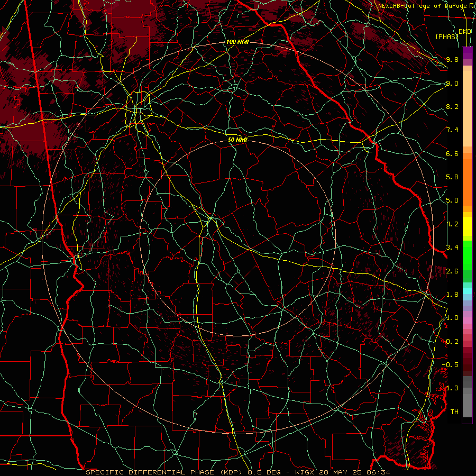Click the "0.5 DEG" elevation text
The image size is (476, 476).
click(264, 472)
